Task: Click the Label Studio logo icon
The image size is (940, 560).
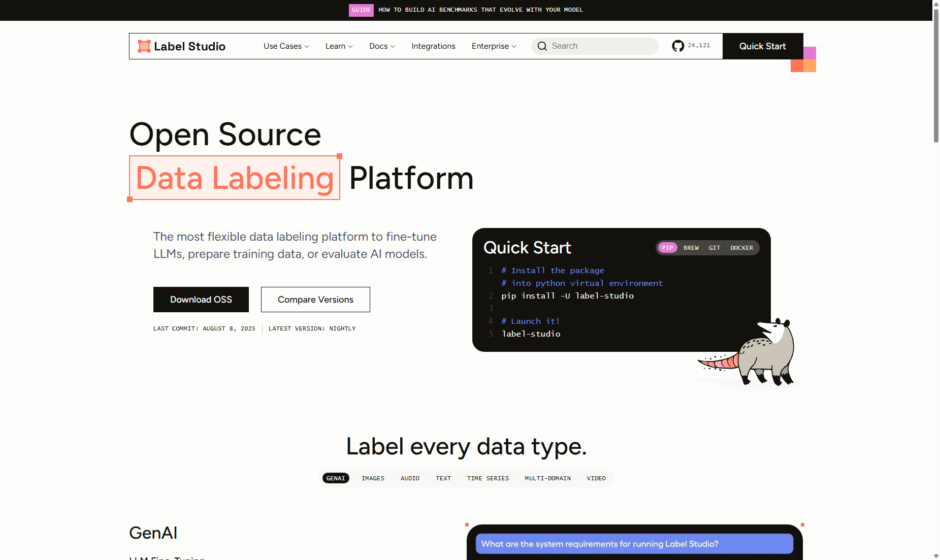Action: [x=144, y=46]
